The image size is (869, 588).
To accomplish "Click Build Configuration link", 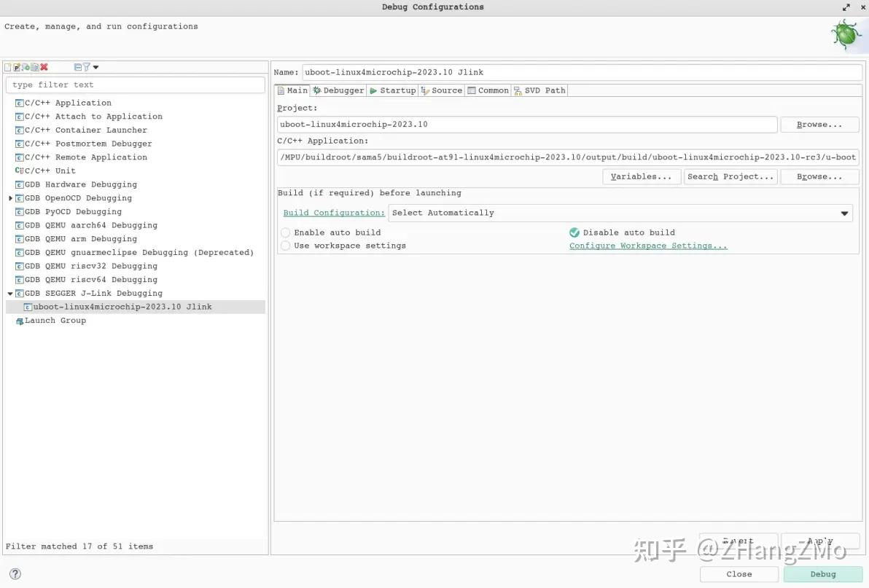I will coord(333,213).
